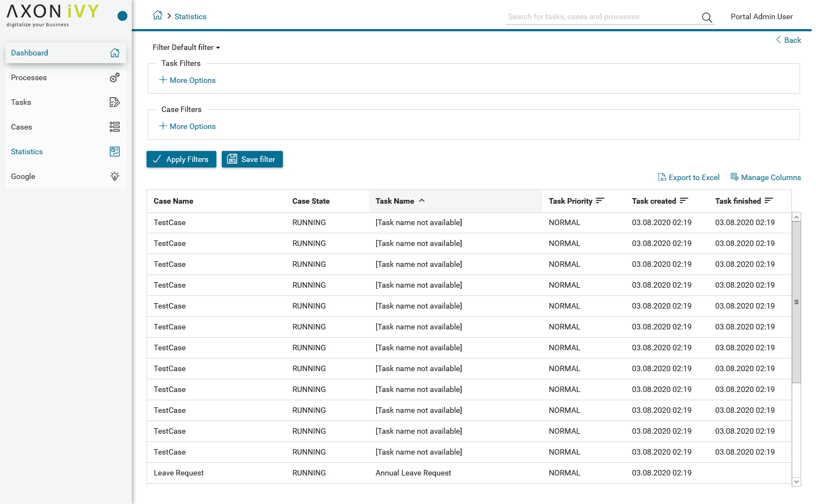Click the save disk icon on Save filter

pyautogui.click(x=232, y=159)
